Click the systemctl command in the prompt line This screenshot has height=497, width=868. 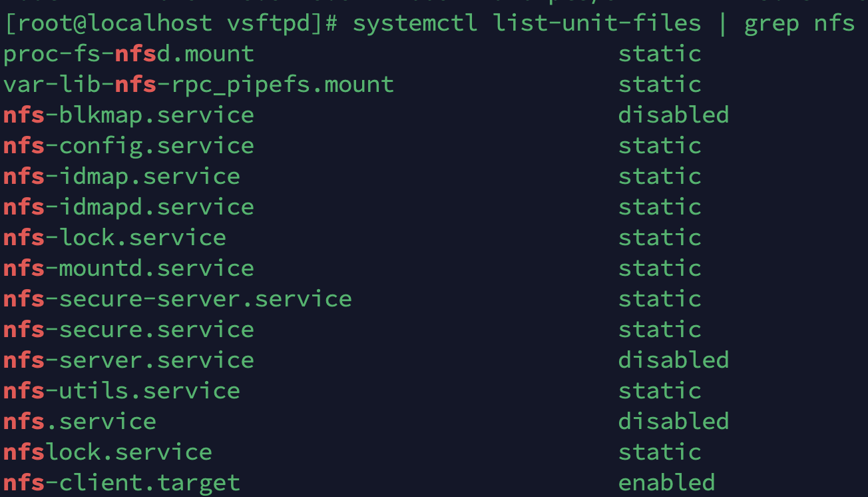415,23
